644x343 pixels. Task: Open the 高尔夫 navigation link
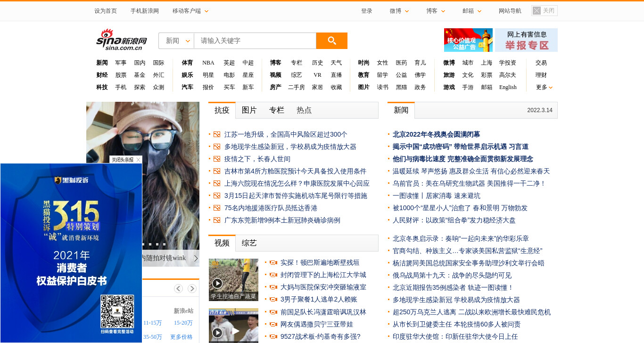508,75
